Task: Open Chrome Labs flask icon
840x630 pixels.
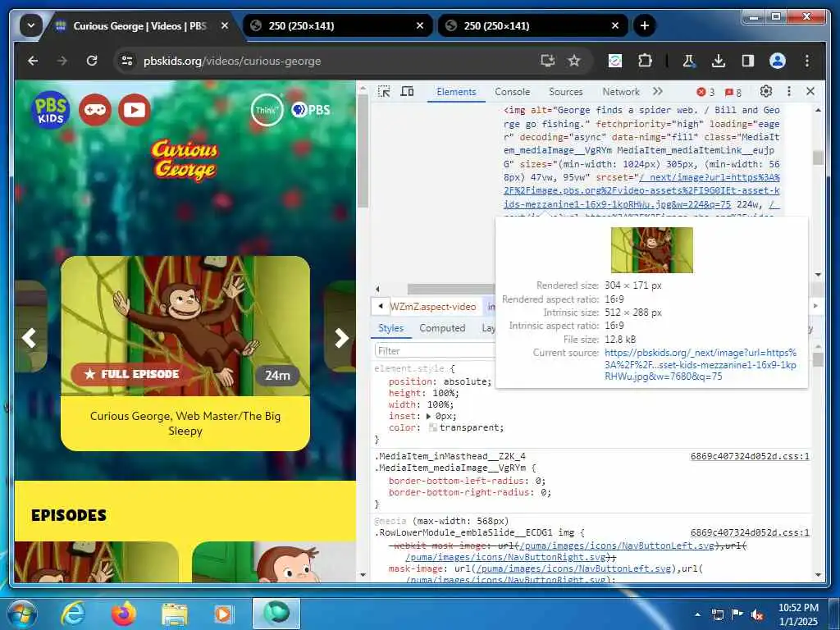Action: click(x=689, y=61)
